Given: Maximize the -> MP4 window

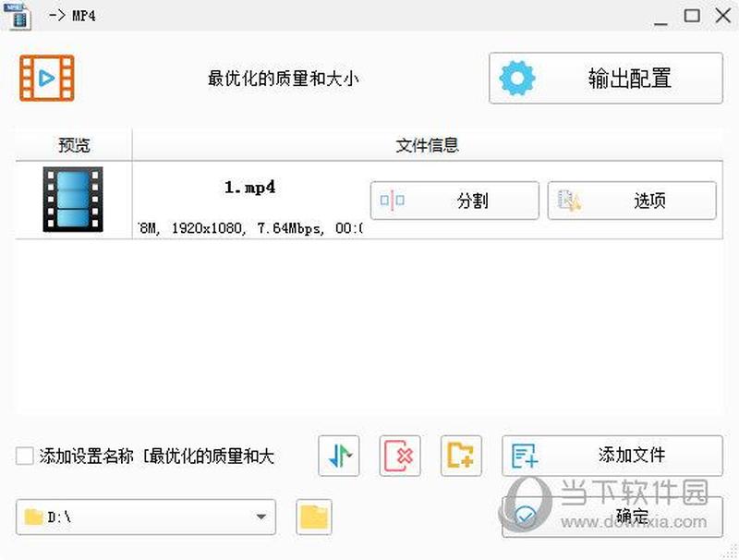Looking at the screenshot, I should point(692,16).
